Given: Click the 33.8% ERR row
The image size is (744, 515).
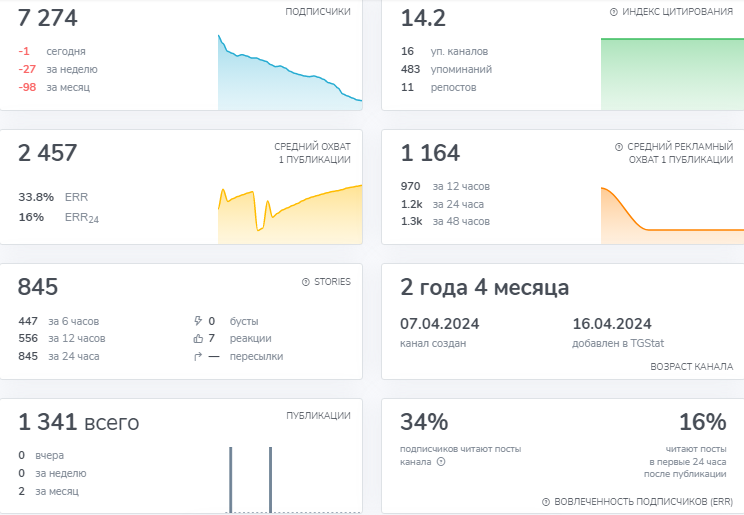Looking at the screenshot, I should (x=53, y=197).
